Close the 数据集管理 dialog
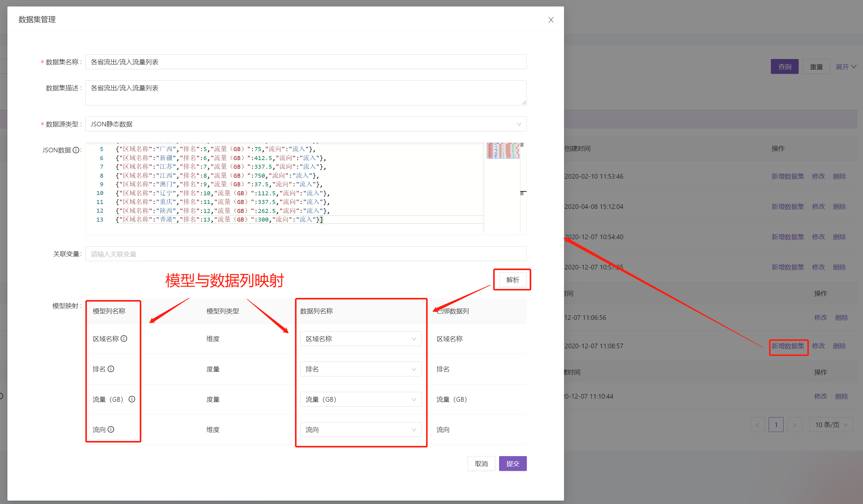 551,20
